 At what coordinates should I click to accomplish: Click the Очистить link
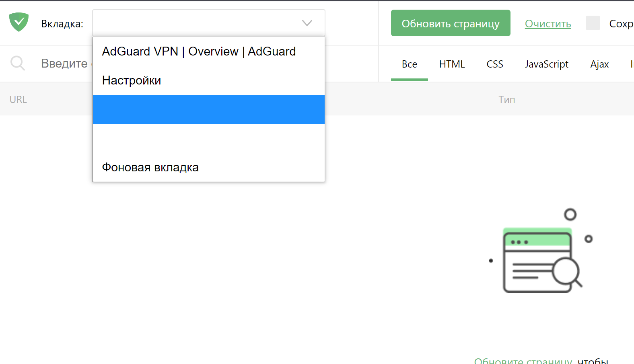(548, 24)
